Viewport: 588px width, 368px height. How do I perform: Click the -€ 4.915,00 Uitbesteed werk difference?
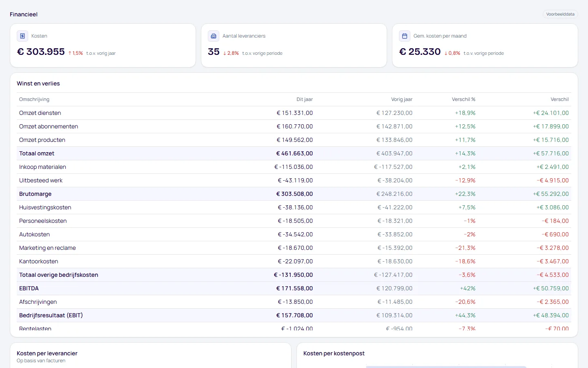tap(553, 180)
